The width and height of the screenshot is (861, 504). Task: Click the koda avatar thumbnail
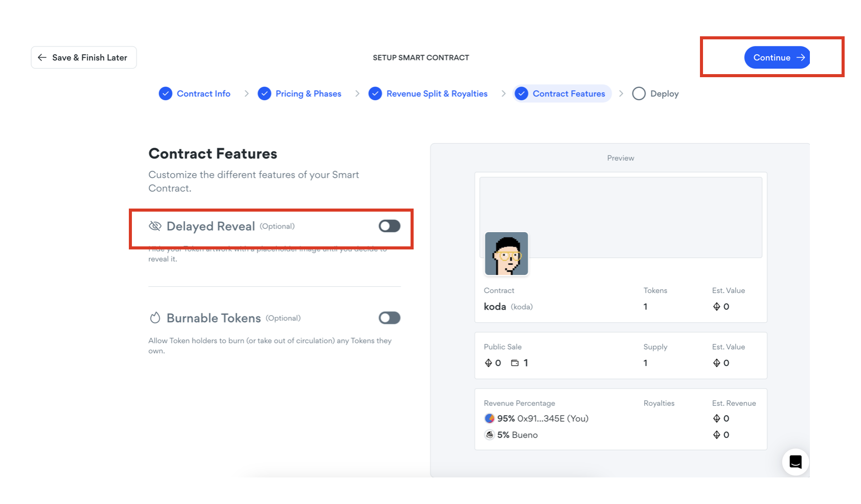click(x=506, y=254)
